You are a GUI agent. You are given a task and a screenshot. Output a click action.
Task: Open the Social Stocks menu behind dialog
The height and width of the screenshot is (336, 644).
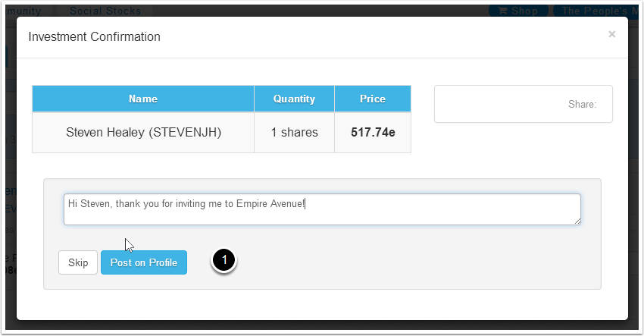coord(105,11)
